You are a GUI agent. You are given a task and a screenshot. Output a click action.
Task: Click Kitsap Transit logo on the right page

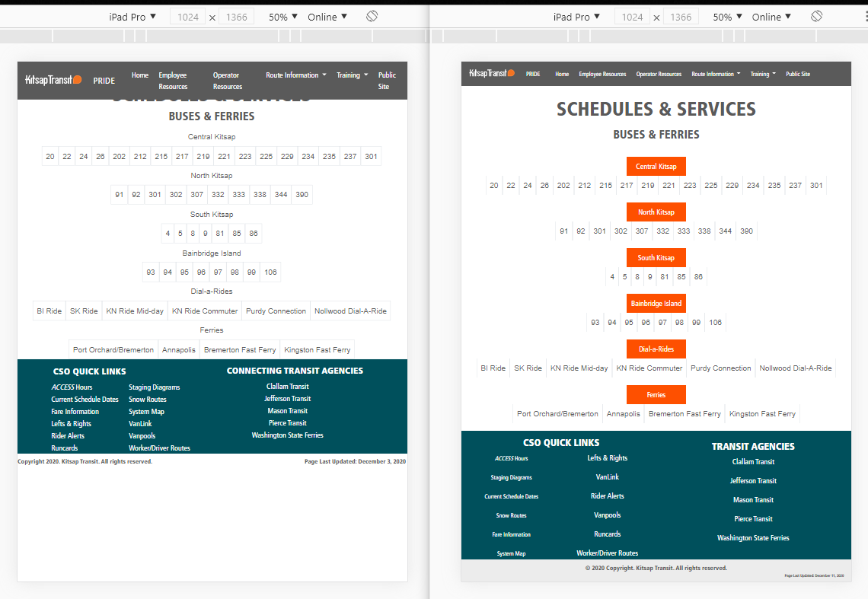[x=492, y=74]
